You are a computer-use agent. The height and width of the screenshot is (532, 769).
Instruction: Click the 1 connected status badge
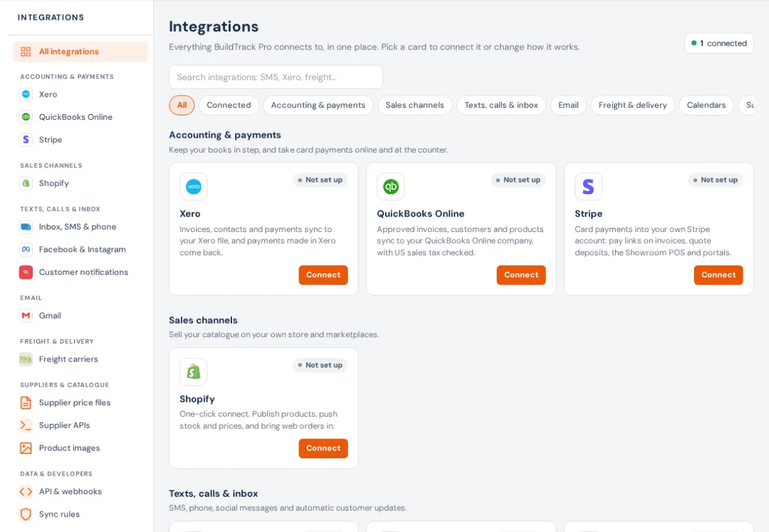(719, 43)
